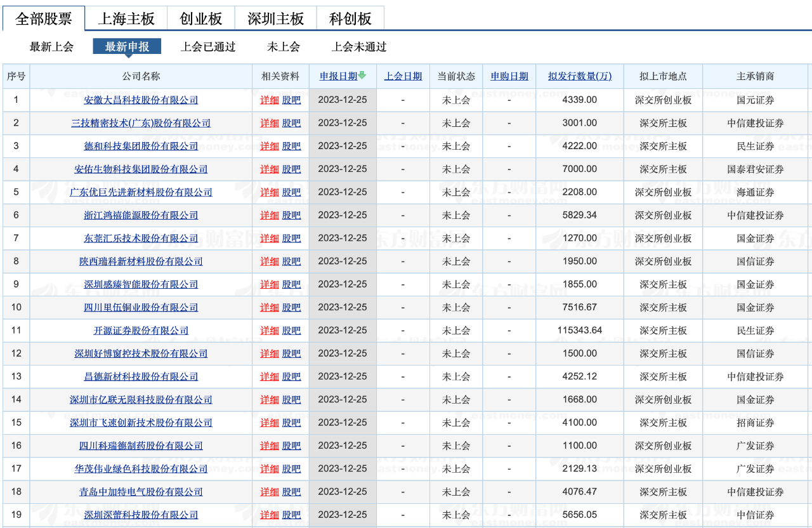
Task: Open 详细 for 昌德新材科技 row
Action: pyautogui.click(x=270, y=377)
